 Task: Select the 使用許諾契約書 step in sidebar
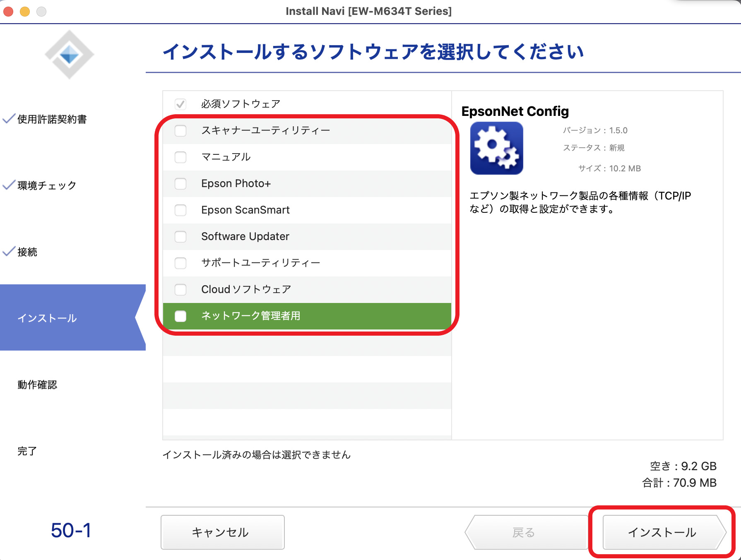(52, 119)
